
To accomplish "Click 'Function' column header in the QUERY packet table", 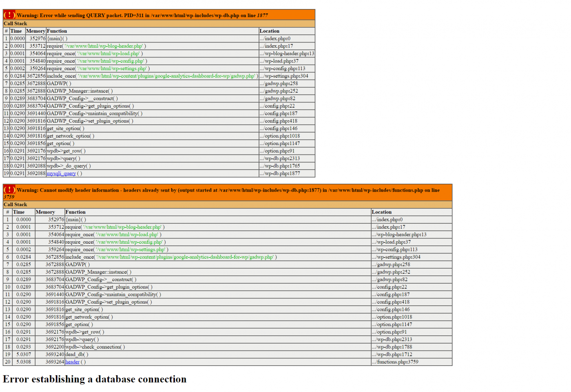I will tap(57, 31).
